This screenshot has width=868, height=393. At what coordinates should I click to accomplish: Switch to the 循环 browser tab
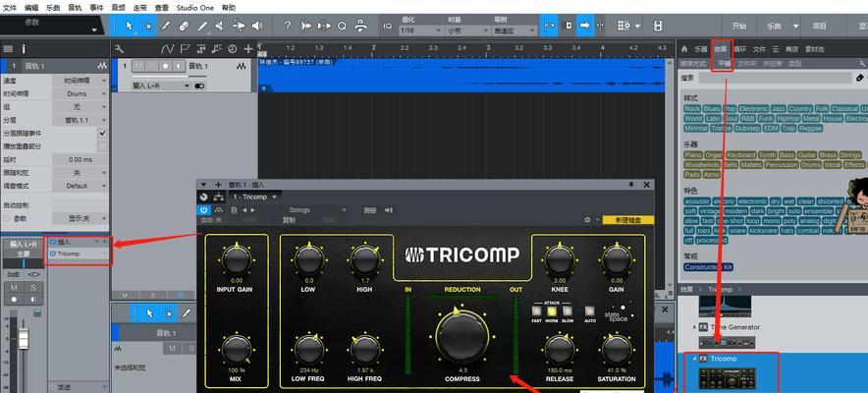point(739,49)
